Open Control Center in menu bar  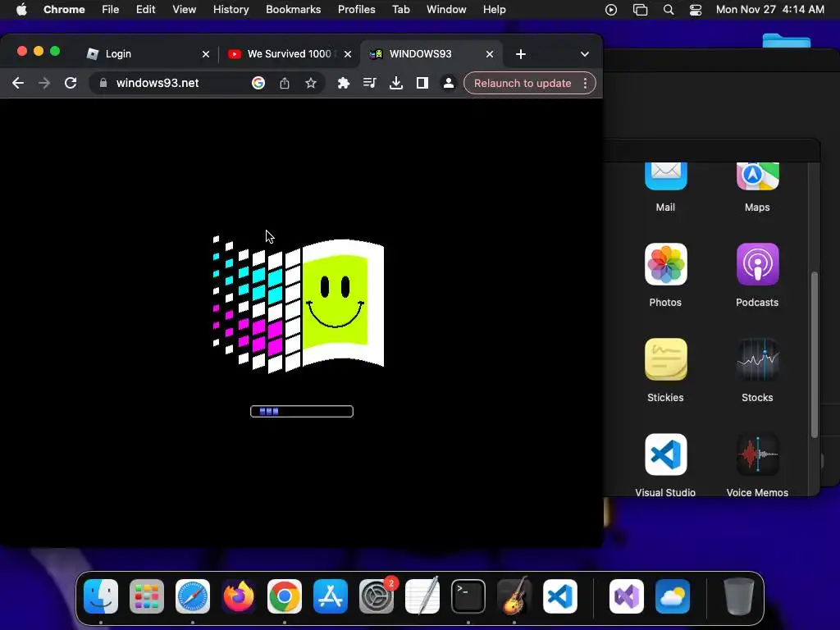pyautogui.click(x=696, y=9)
